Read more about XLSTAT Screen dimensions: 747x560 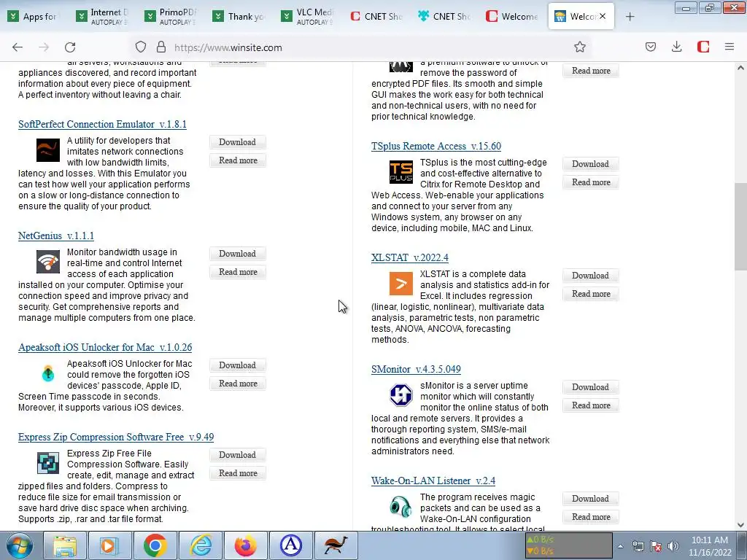click(x=591, y=294)
